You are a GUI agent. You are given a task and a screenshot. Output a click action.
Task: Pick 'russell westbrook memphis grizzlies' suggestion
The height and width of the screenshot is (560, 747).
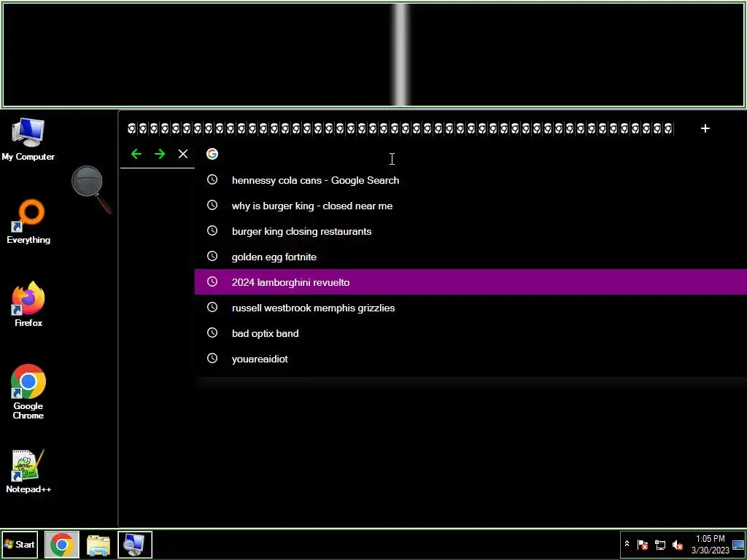(471, 308)
